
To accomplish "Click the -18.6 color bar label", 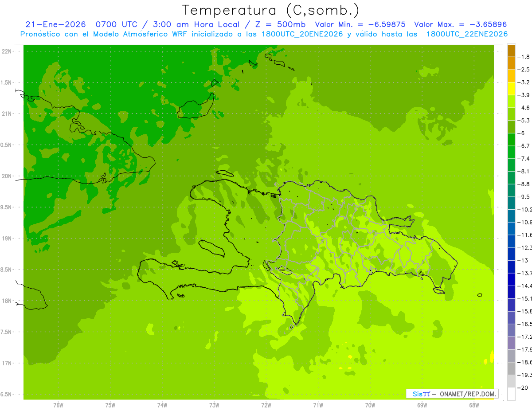I will pyautogui.click(x=524, y=362).
